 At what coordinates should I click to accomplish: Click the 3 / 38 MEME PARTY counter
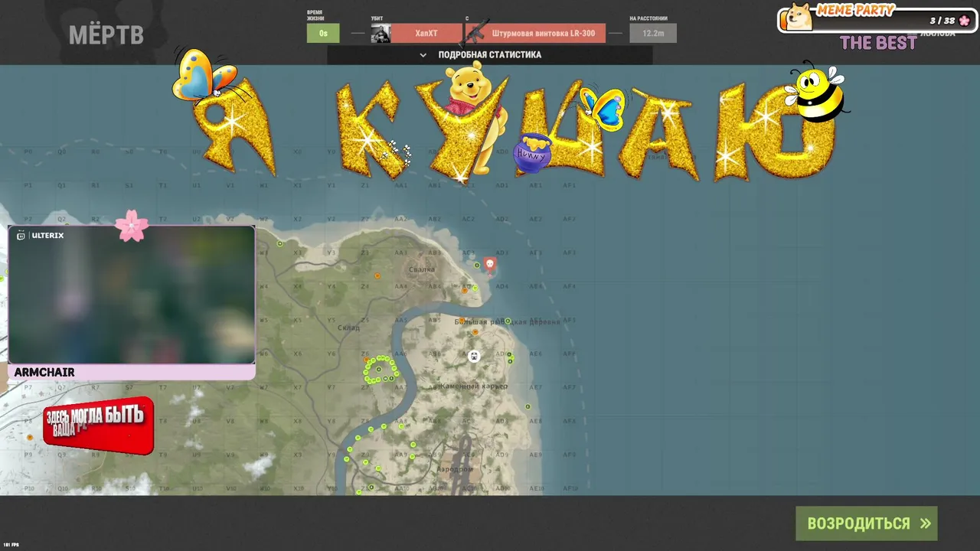pos(942,21)
